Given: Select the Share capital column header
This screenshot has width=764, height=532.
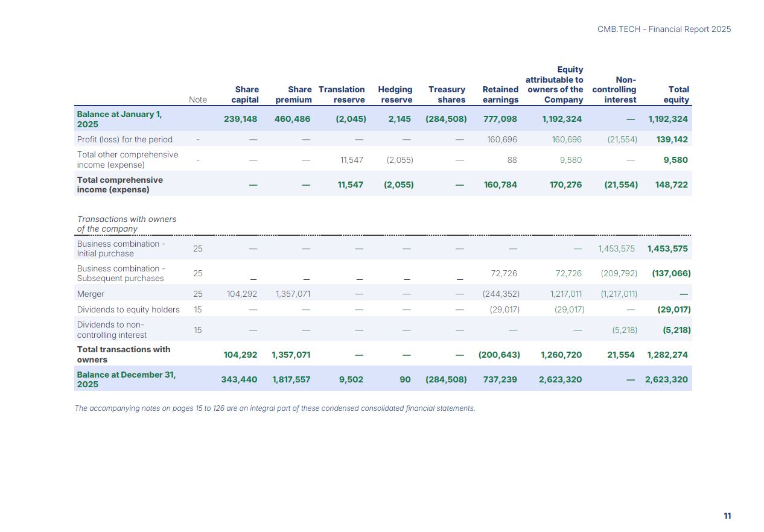Looking at the screenshot, I should (x=245, y=95).
